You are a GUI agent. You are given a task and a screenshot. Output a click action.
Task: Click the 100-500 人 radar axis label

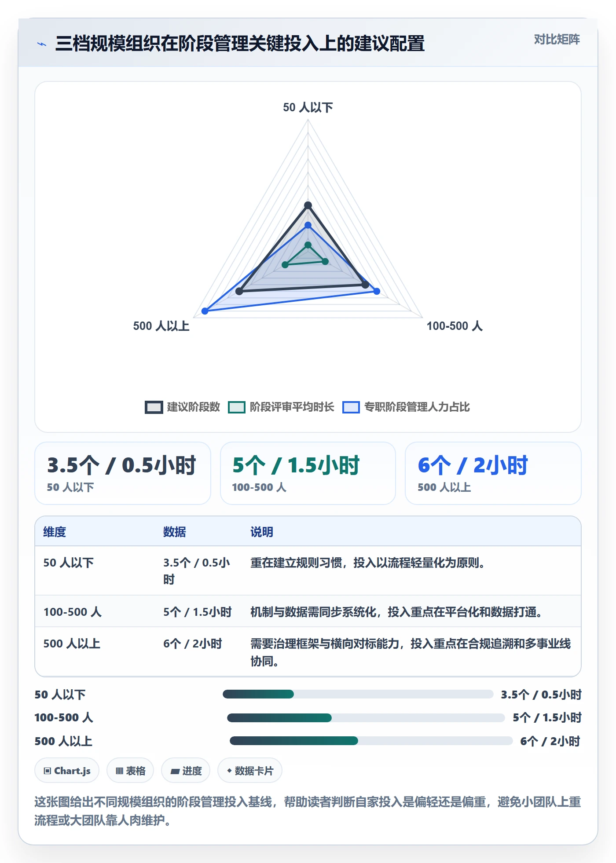[x=455, y=326]
